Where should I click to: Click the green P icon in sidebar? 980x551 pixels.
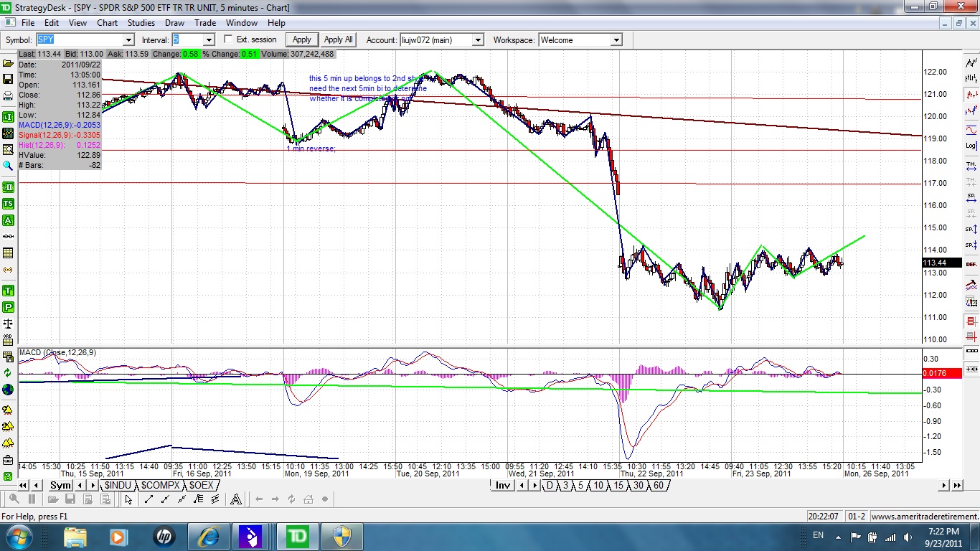pyautogui.click(x=9, y=307)
